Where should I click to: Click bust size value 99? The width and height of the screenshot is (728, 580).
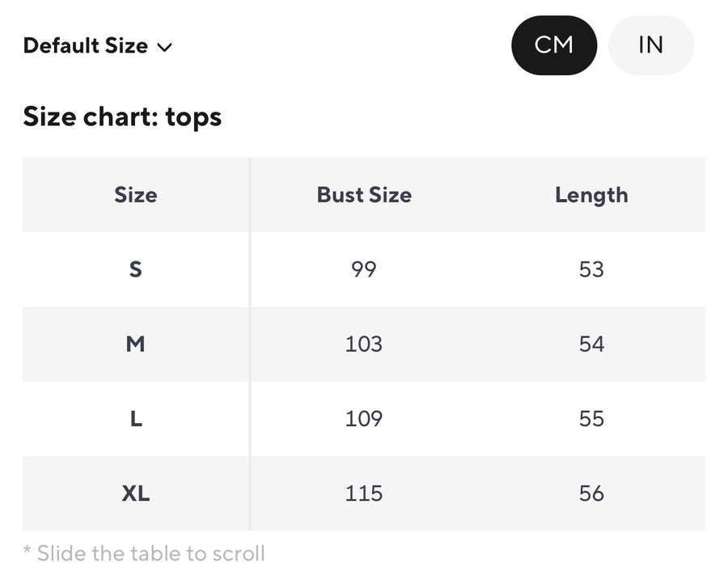tap(364, 269)
